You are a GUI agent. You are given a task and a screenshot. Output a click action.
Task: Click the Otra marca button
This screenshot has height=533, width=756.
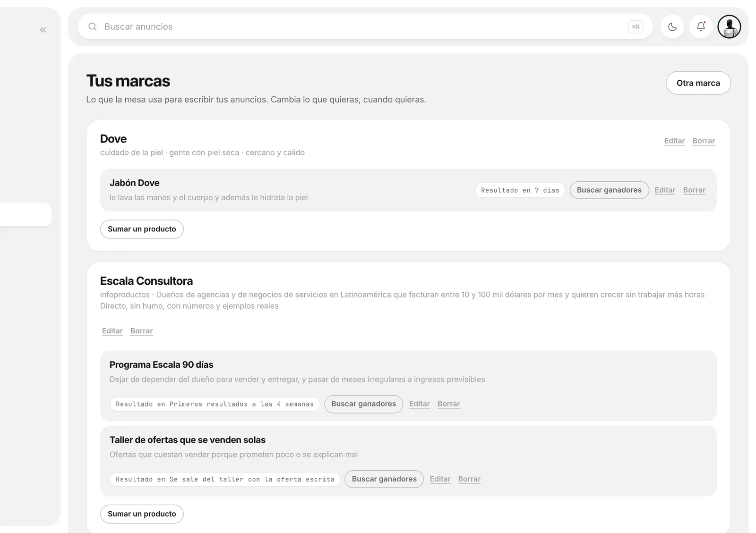pyautogui.click(x=698, y=83)
